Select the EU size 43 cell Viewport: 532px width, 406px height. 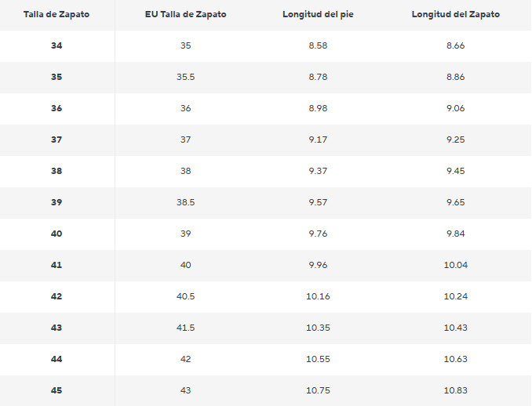(x=186, y=390)
